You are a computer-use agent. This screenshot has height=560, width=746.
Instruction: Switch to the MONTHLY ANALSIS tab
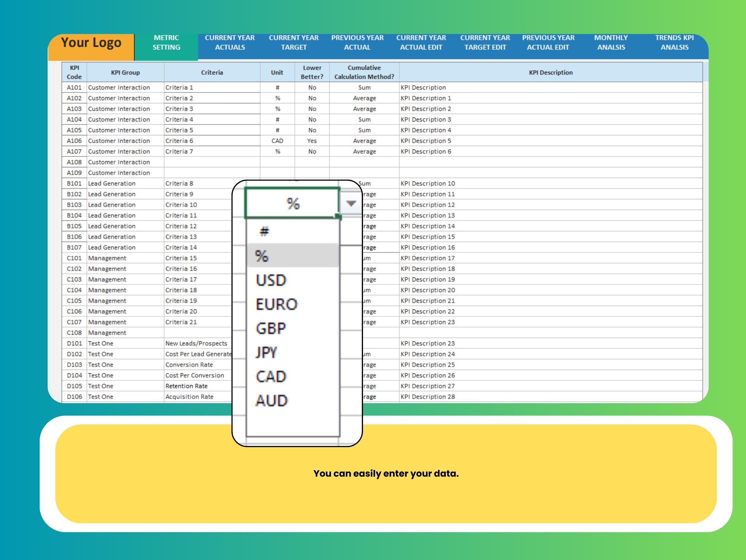pyautogui.click(x=611, y=42)
